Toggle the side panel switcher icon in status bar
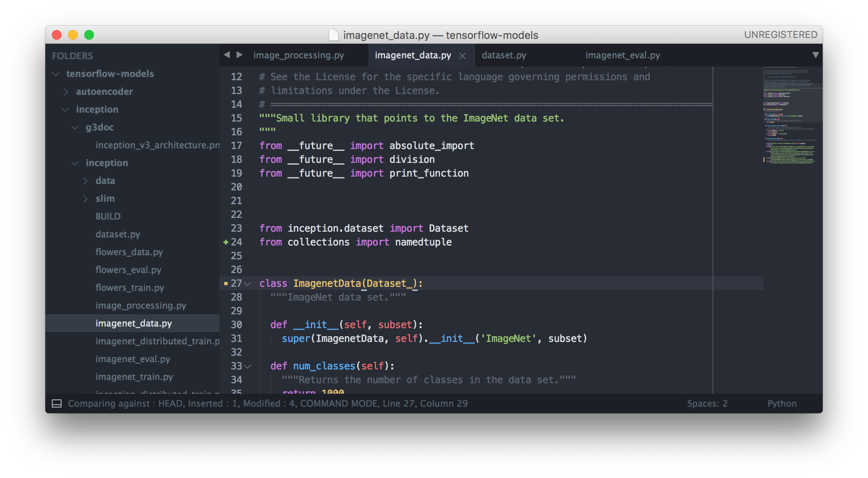 pyautogui.click(x=57, y=403)
